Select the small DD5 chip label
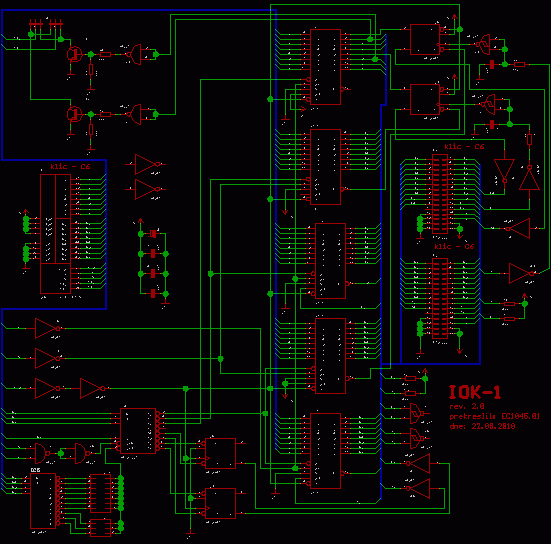 (35, 470)
